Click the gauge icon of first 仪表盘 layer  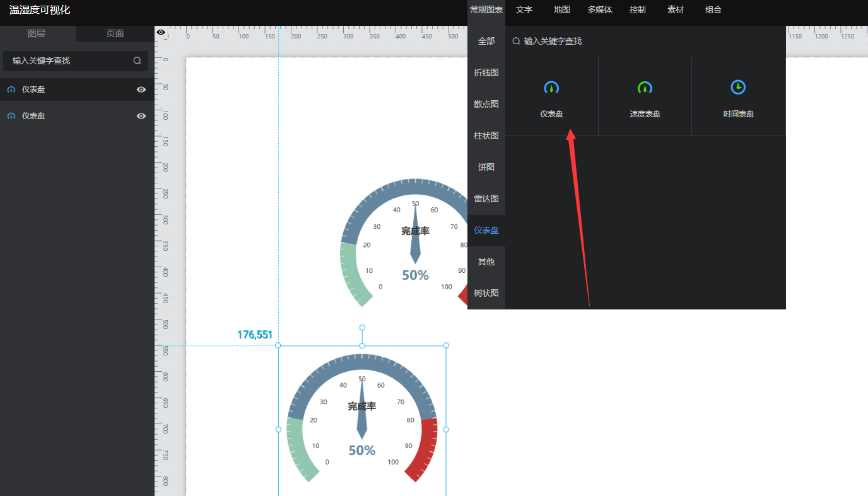(x=11, y=90)
